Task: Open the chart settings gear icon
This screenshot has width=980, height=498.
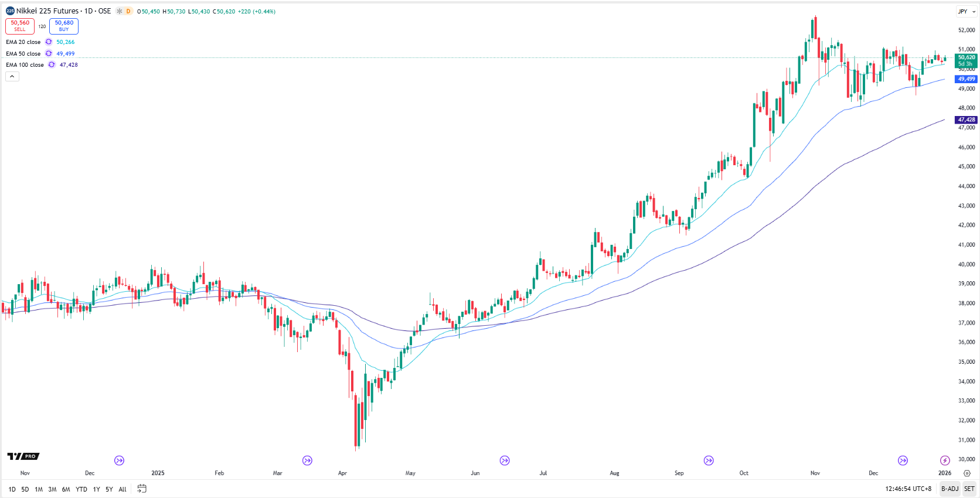Action: click(967, 473)
